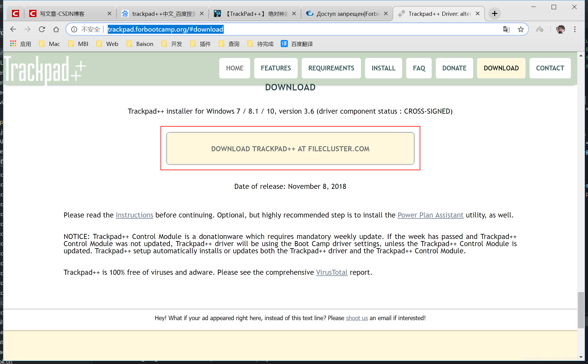Open a new tab with plus button
This screenshot has width=588, height=364.
coord(495,13)
